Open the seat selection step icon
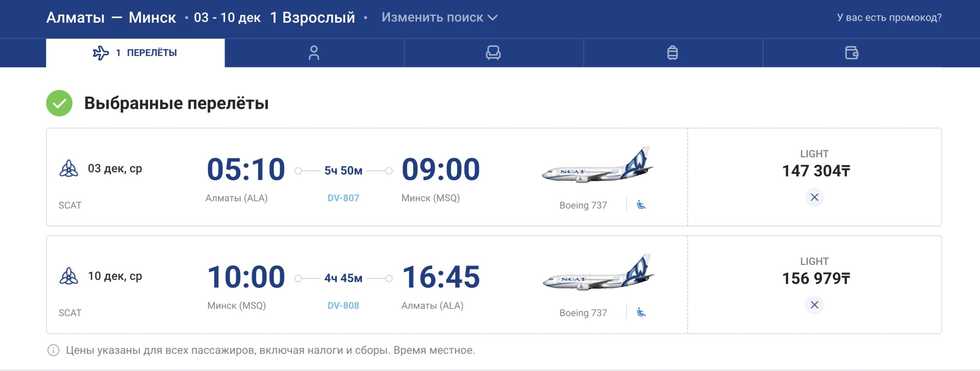 493,53
